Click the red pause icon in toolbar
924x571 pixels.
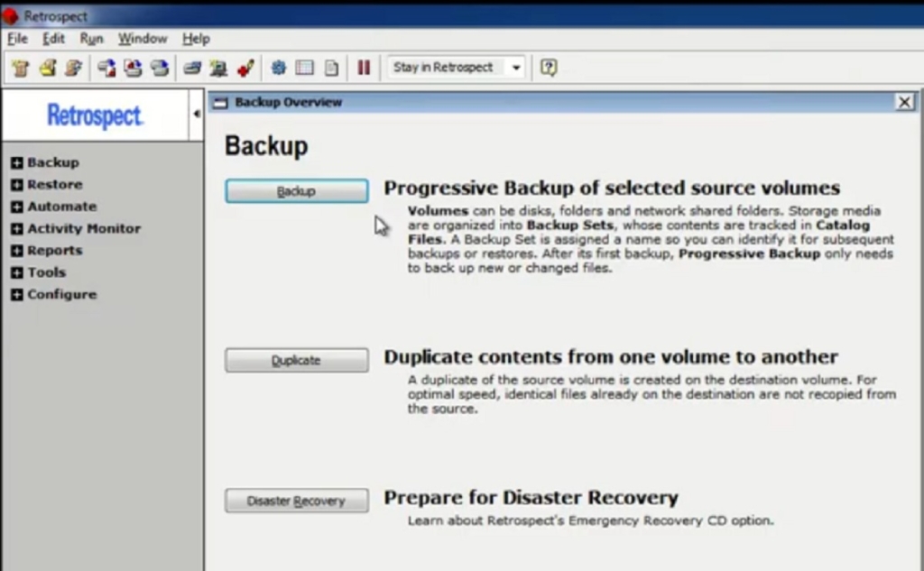pyautogui.click(x=364, y=68)
